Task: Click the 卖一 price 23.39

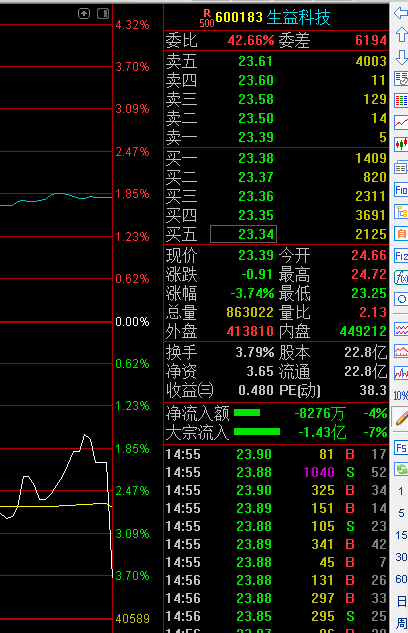Action: tap(256, 137)
